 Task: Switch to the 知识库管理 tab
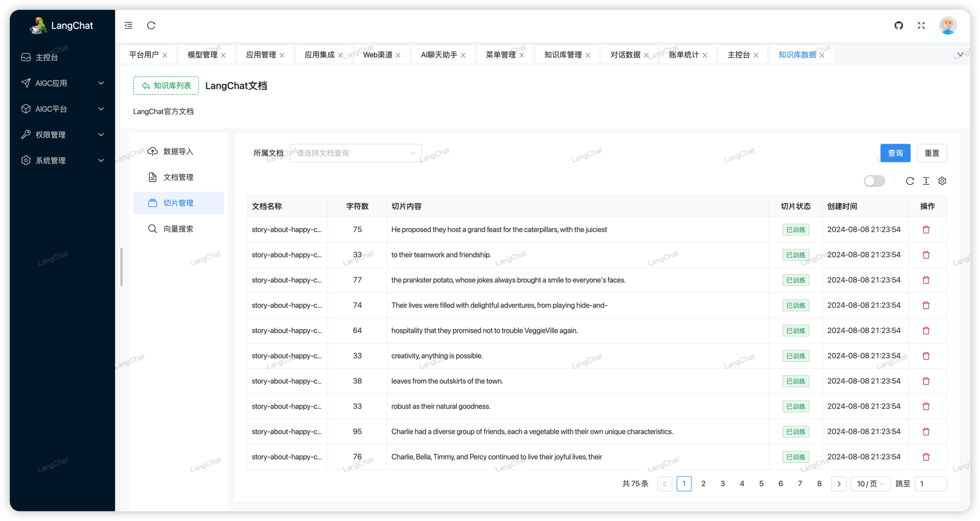click(563, 55)
